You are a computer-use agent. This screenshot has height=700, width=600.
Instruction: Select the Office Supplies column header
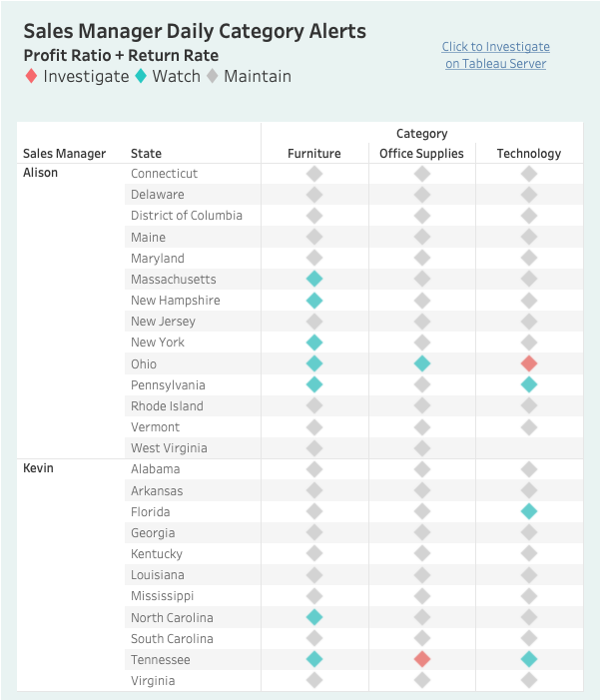[421, 153]
